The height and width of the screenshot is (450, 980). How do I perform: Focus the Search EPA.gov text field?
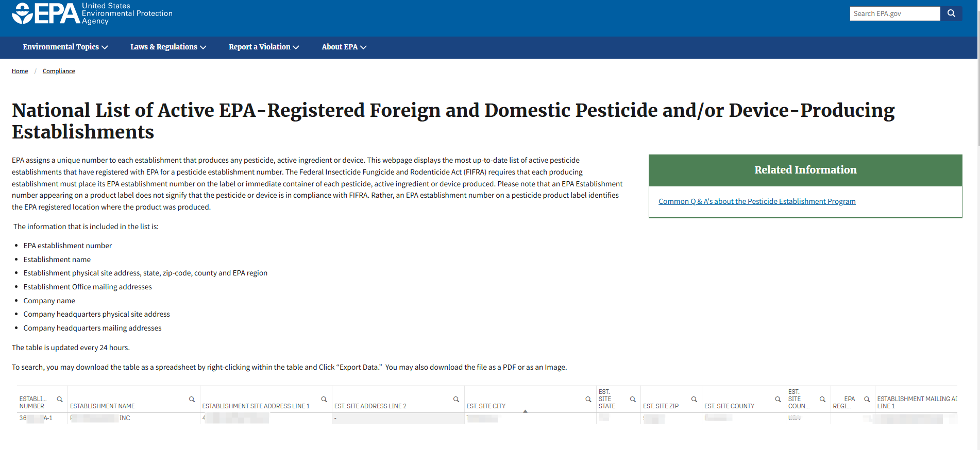point(894,14)
